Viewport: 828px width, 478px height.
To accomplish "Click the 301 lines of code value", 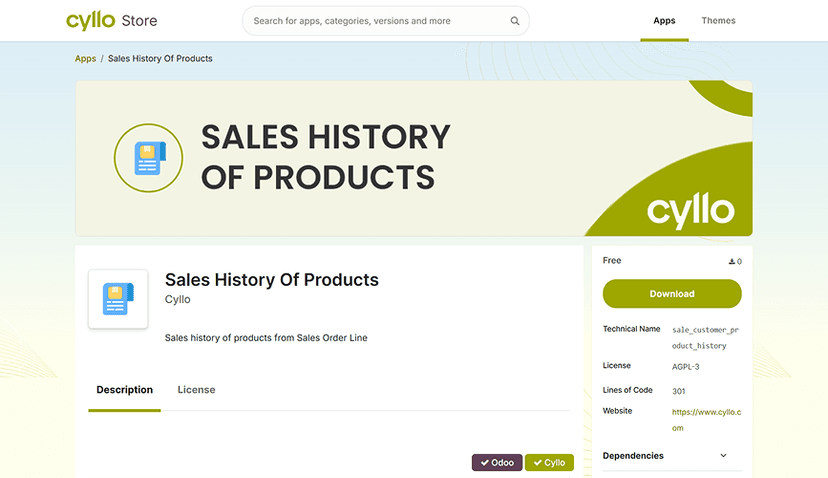I will point(679,391).
